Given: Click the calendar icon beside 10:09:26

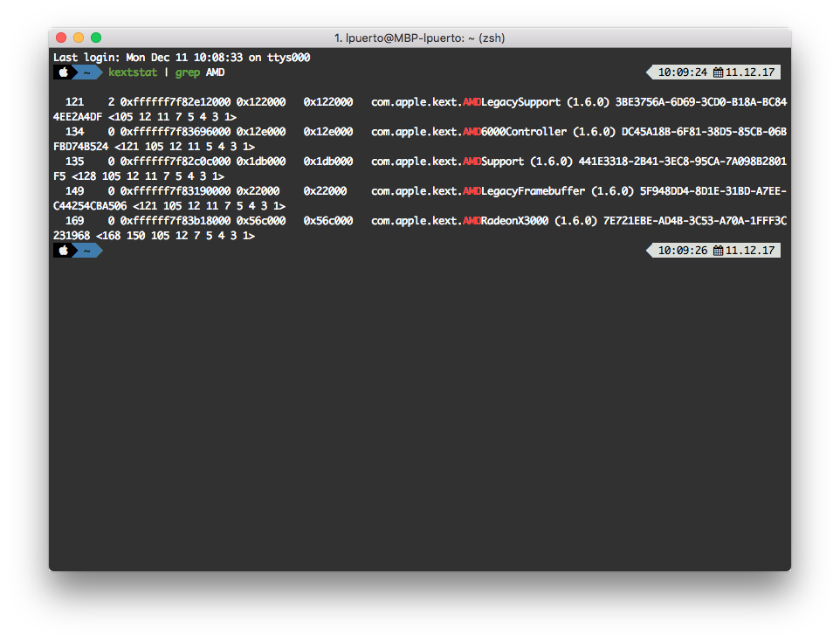Looking at the screenshot, I should click(719, 251).
